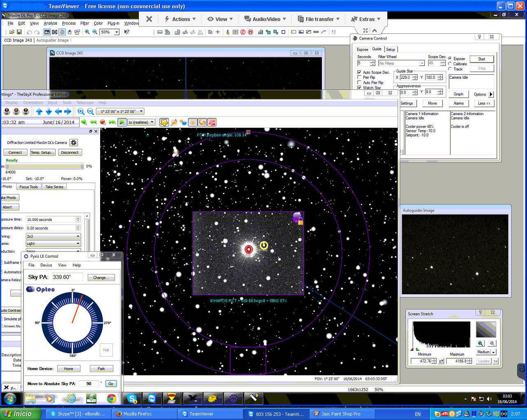
Task: Click Home button in Pyxis control
Action: 69,369
